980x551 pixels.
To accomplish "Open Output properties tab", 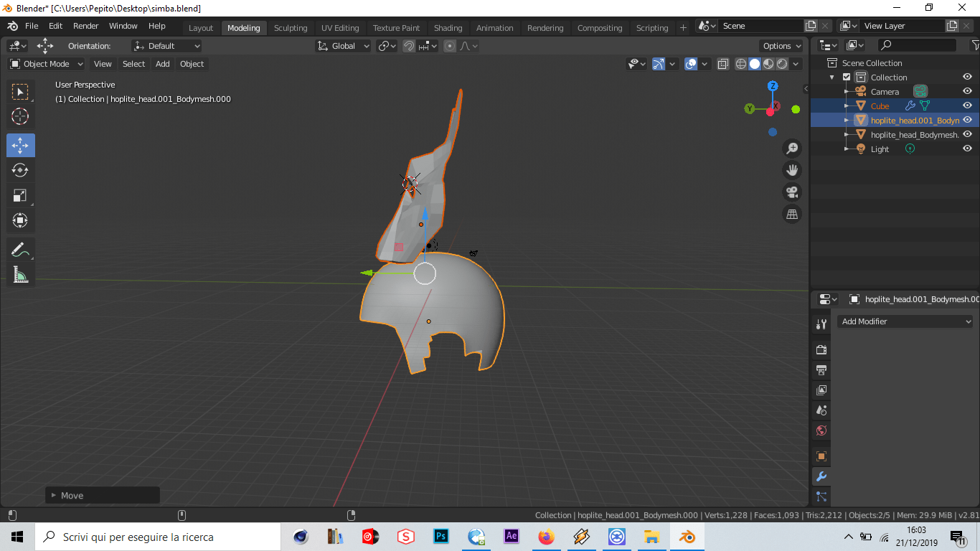I will coord(821,370).
